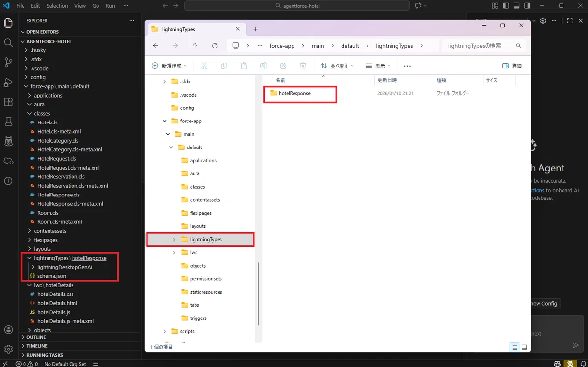Toggle the 詳細 details pane button
The image size is (588, 367).
pyautogui.click(x=512, y=66)
